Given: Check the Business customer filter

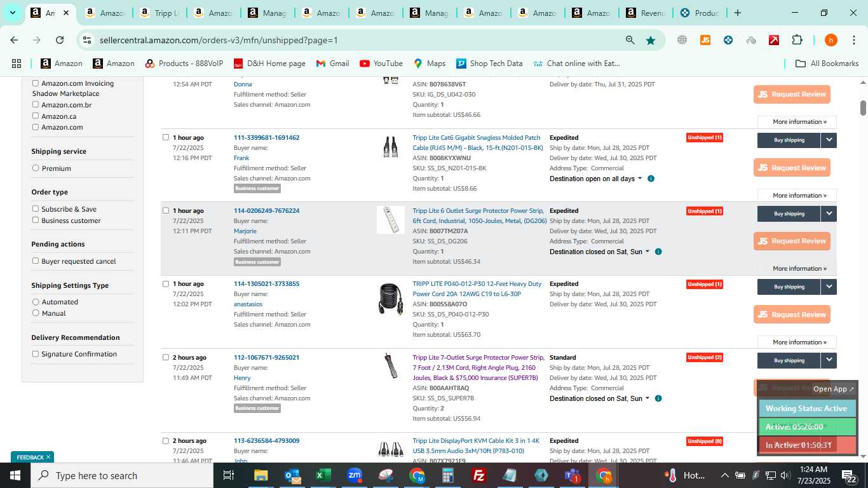Looking at the screenshot, I should (x=36, y=220).
